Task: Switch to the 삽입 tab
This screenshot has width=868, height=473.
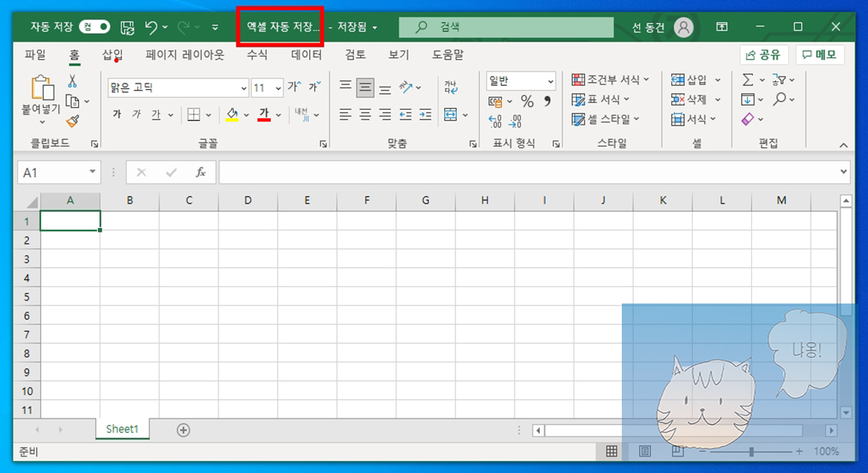Action: tap(112, 54)
